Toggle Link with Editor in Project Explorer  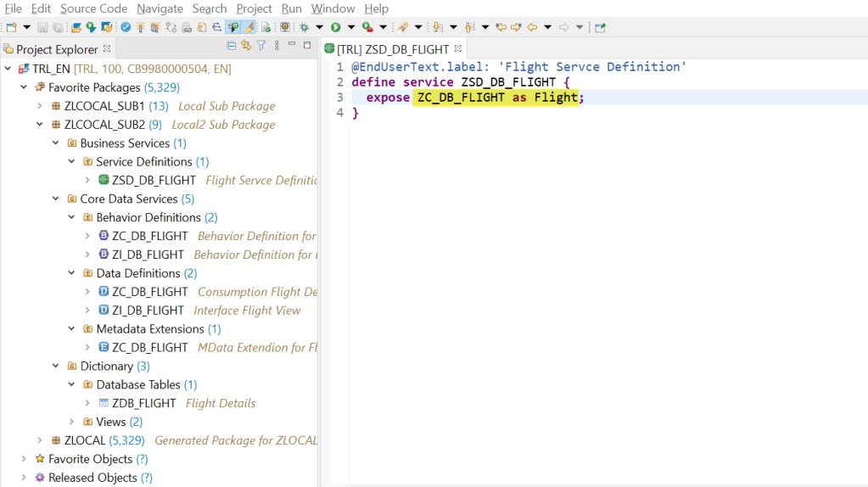[246, 46]
